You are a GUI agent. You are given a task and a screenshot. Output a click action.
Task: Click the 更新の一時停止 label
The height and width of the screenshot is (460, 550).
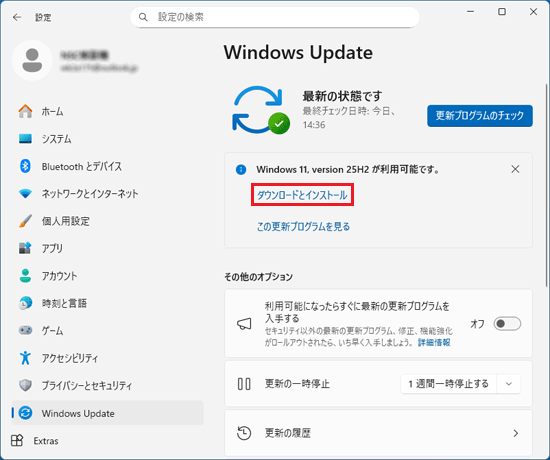tap(297, 384)
